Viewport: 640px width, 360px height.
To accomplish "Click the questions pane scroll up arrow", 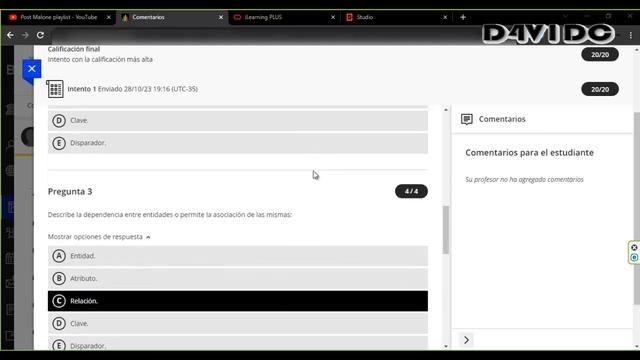I will [446, 110].
